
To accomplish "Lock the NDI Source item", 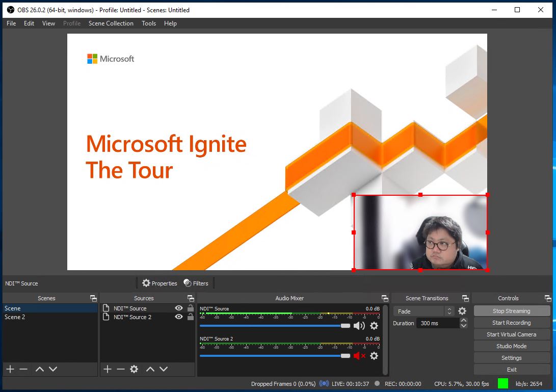I will [x=191, y=308].
